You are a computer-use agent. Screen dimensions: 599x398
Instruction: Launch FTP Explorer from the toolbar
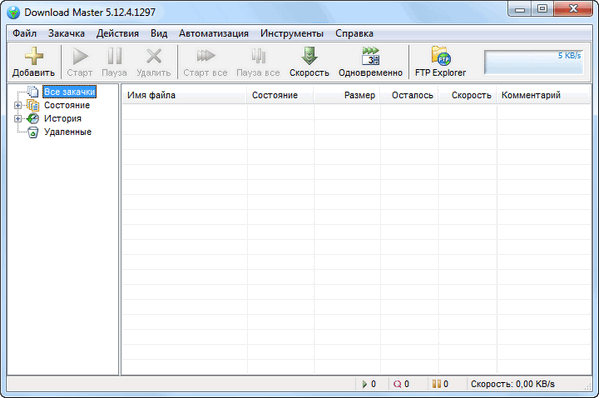pos(440,56)
